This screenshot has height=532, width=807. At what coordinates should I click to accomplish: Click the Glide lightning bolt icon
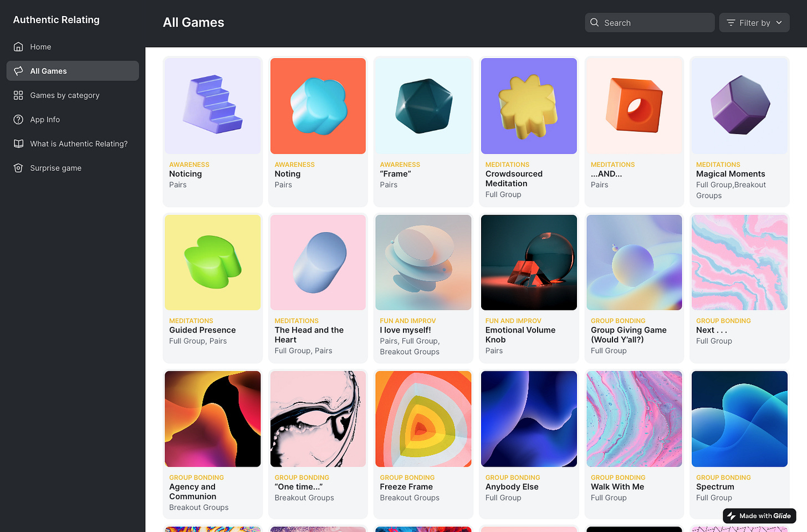(x=732, y=516)
